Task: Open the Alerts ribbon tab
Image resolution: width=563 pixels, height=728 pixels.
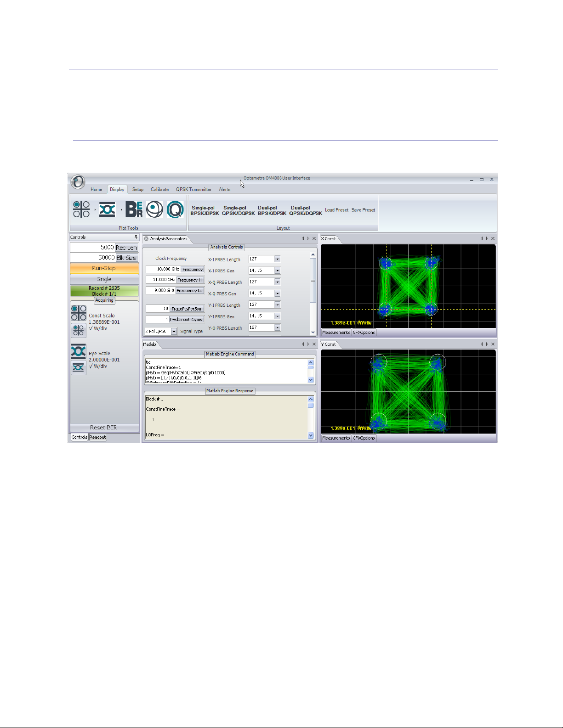Action: coord(225,189)
